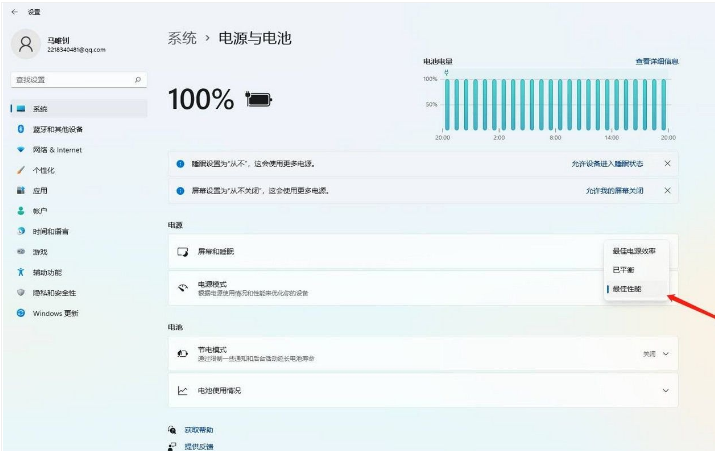Screen dimensions: 715x451
Task: Open 网络 & Internet settings
Action: [x=56, y=149]
